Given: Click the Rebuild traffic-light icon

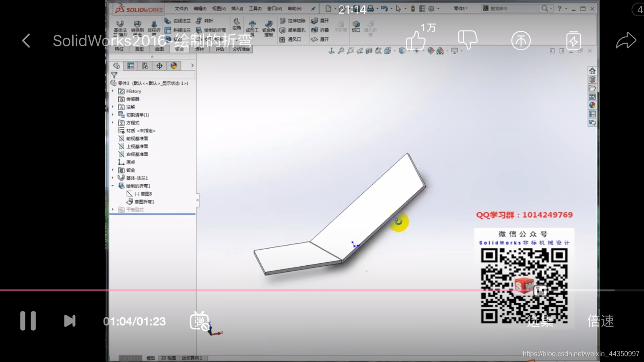Looking at the screenshot, I should (413, 9).
